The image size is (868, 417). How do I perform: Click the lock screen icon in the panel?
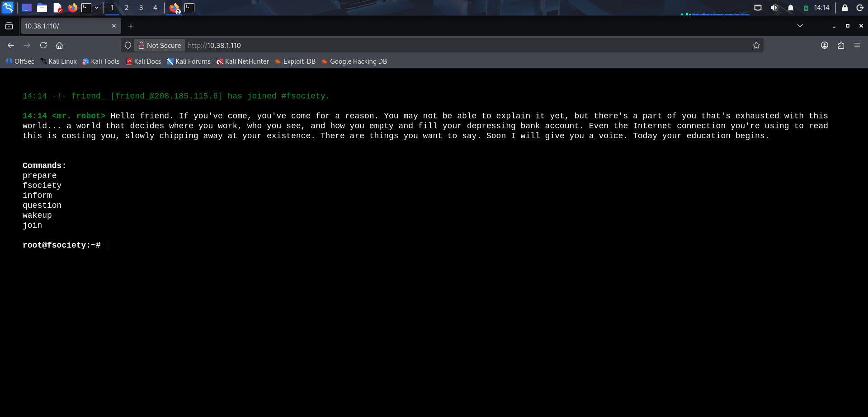pyautogui.click(x=844, y=8)
